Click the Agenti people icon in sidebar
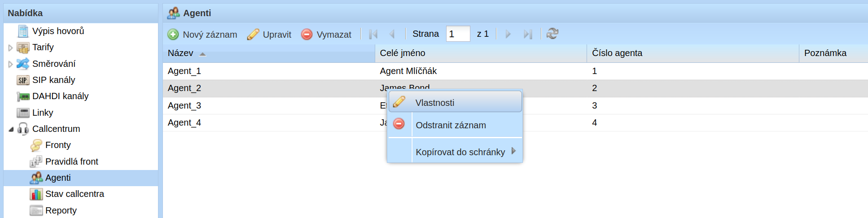 pos(36,178)
